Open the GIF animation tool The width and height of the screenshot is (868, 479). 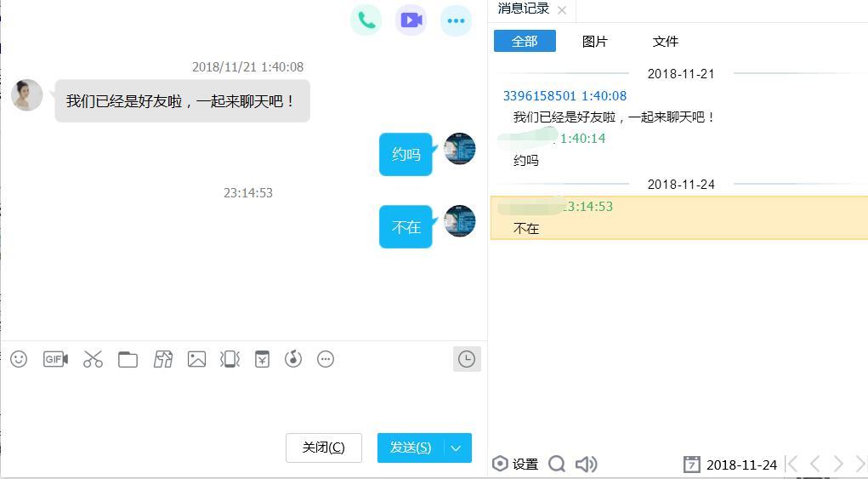55,359
